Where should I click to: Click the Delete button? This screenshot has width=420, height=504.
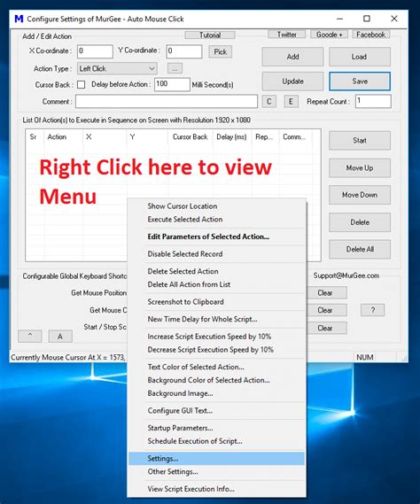click(360, 222)
